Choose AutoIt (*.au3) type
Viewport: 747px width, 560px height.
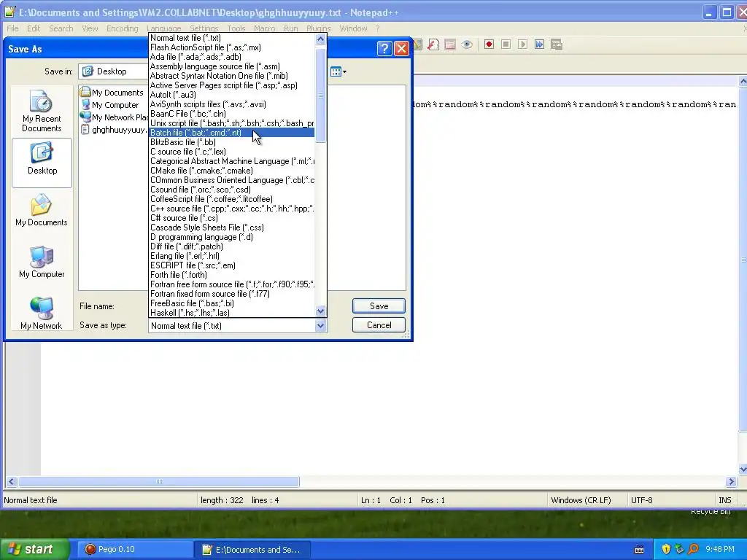tap(232, 95)
